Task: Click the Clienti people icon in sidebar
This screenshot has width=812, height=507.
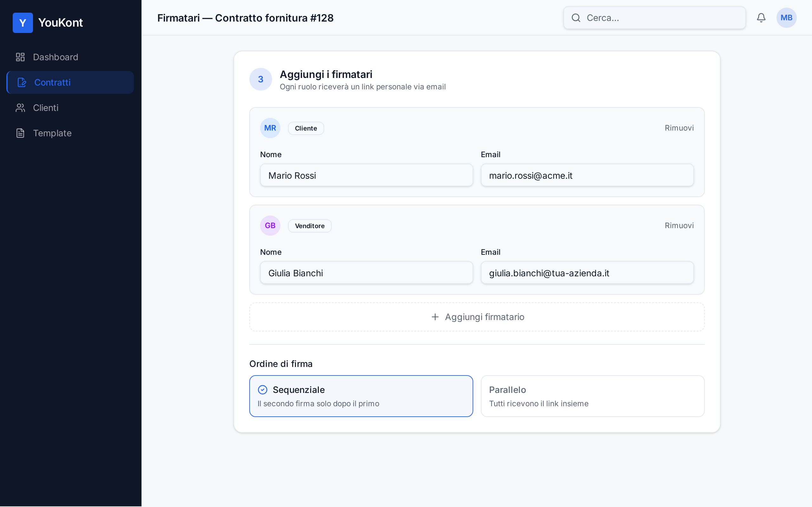Action: pyautogui.click(x=21, y=108)
